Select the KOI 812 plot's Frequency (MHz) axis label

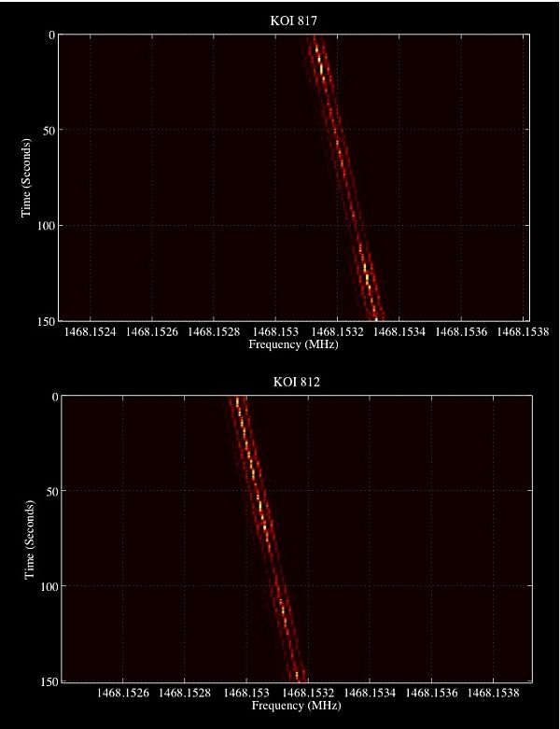tap(297, 706)
